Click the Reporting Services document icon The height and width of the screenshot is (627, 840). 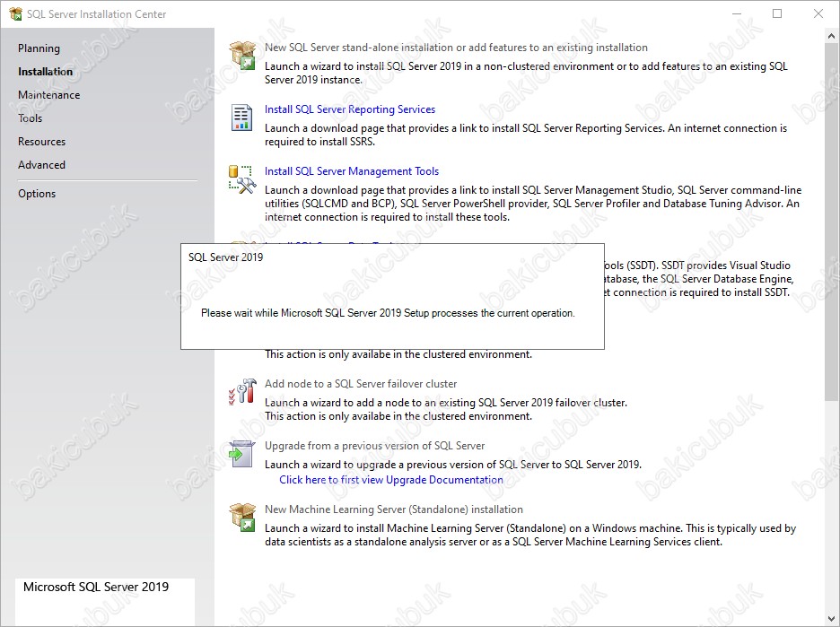(241, 118)
